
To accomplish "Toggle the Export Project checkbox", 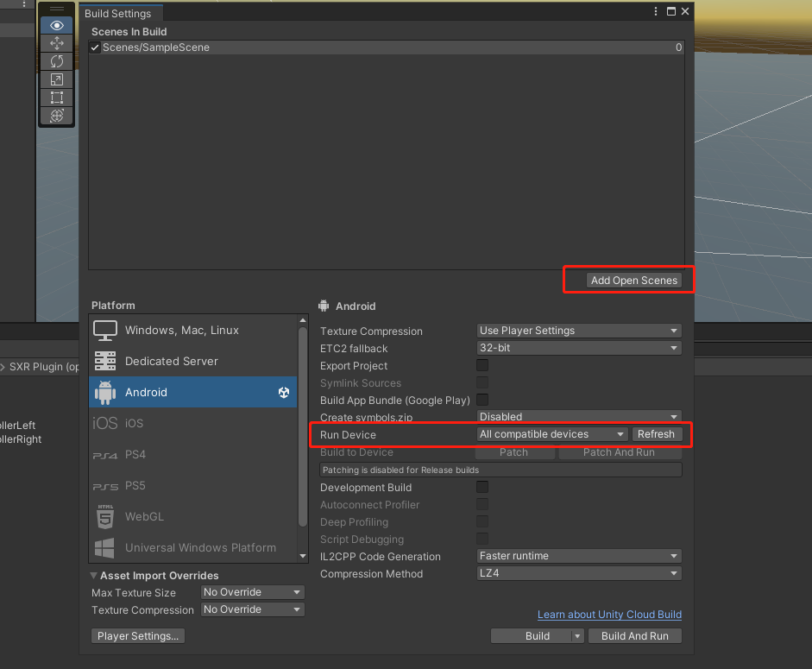I will [x=482, y=365].
